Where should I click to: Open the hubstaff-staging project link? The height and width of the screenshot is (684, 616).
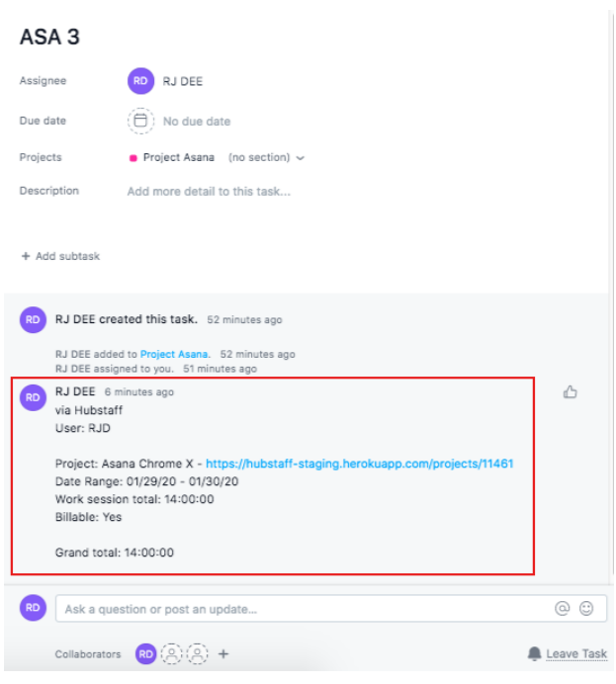(x=360, y=464)
